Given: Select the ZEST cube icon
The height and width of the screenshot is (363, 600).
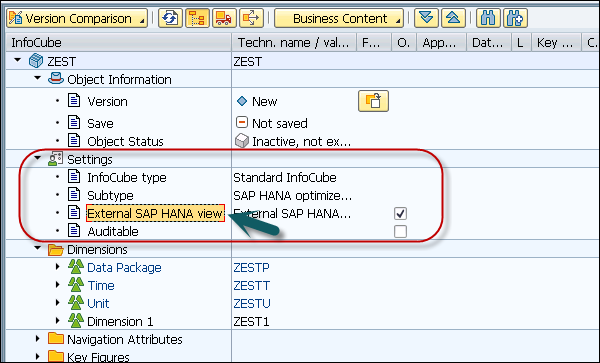Looking at the screenshot, I should [x=36, y=61].
